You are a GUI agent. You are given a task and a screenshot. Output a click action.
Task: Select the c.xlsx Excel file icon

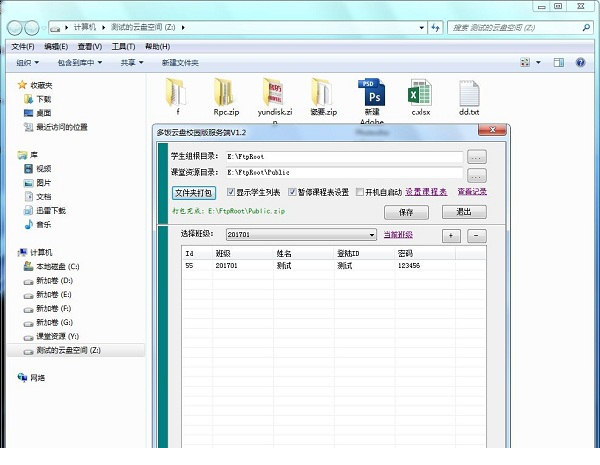[420, 92]
